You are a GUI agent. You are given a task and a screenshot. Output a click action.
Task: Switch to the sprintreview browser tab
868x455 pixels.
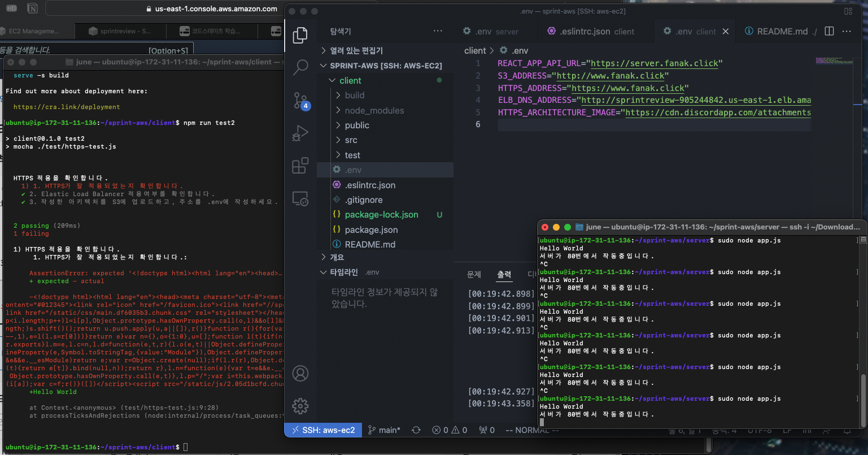[x=120, y=31]
